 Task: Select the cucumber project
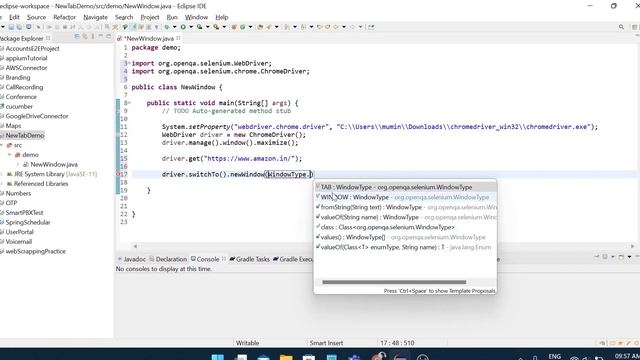point(19,107)
